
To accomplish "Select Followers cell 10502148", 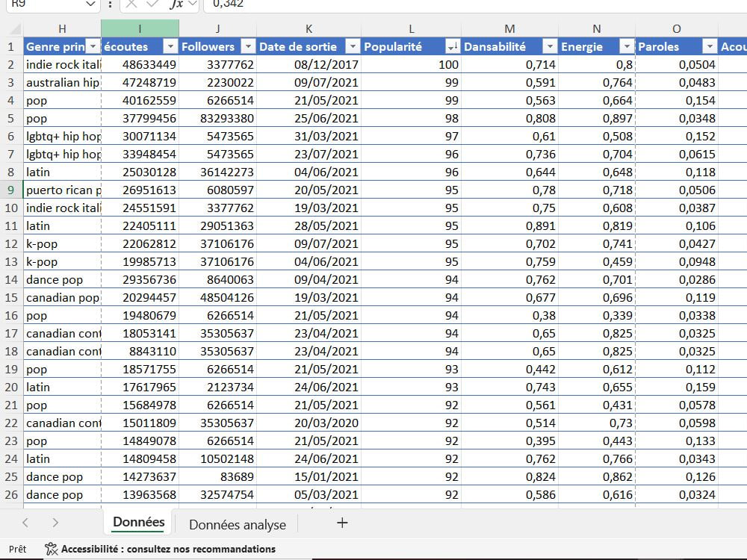I will pos(217,458).
